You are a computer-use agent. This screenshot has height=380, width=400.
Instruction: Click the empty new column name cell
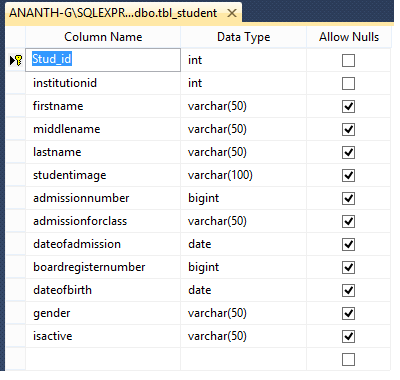pos(103,359)
